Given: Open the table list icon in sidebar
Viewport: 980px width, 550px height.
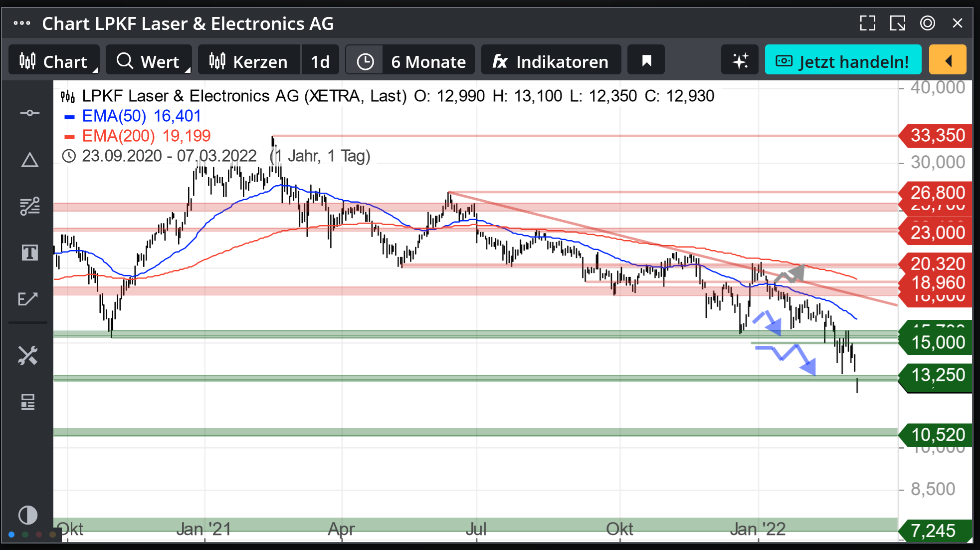Looking at the screenshot, I should (28, 401).
